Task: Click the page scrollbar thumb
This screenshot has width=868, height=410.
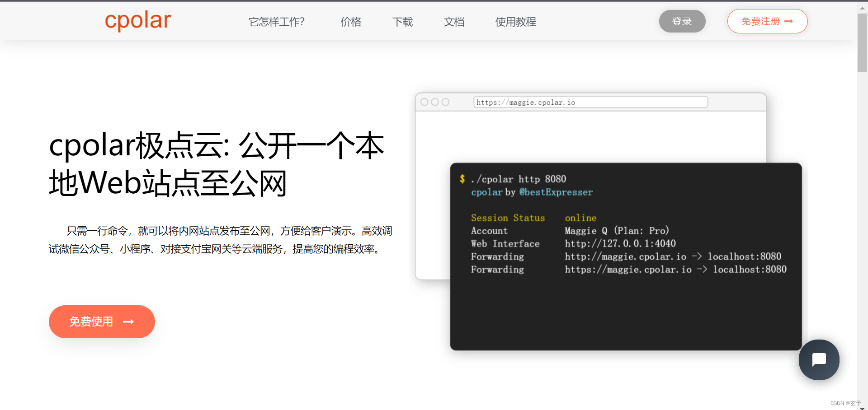Action: pos(862,43)
